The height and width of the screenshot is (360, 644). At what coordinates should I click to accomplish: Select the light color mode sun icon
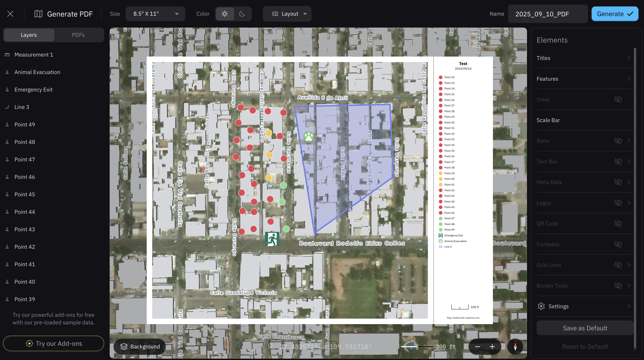click(224, 14)
